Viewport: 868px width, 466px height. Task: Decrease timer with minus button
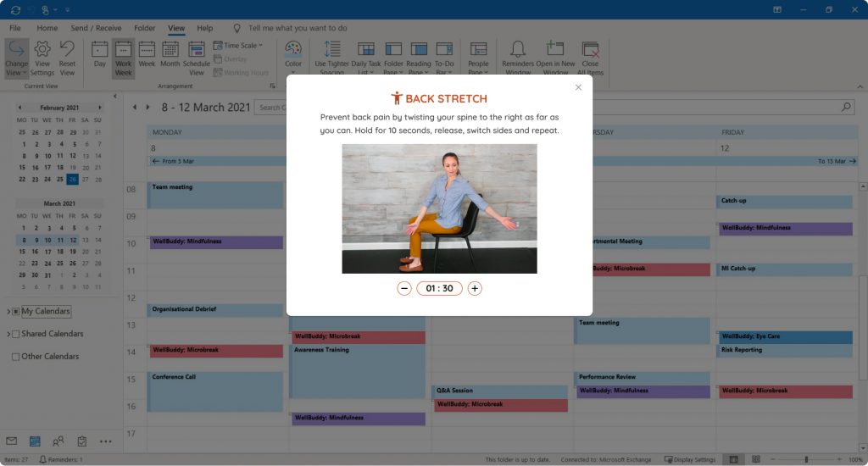(404, 288)
